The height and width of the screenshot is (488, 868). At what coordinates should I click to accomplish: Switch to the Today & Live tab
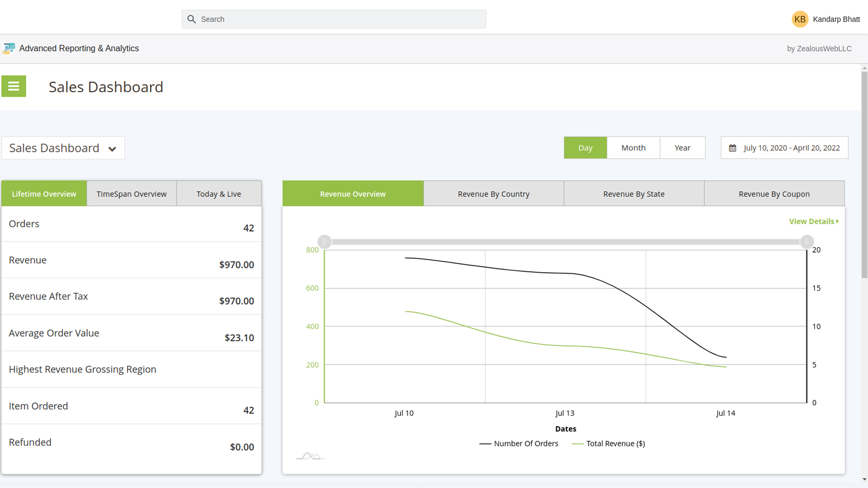click(x=219, y=194)
